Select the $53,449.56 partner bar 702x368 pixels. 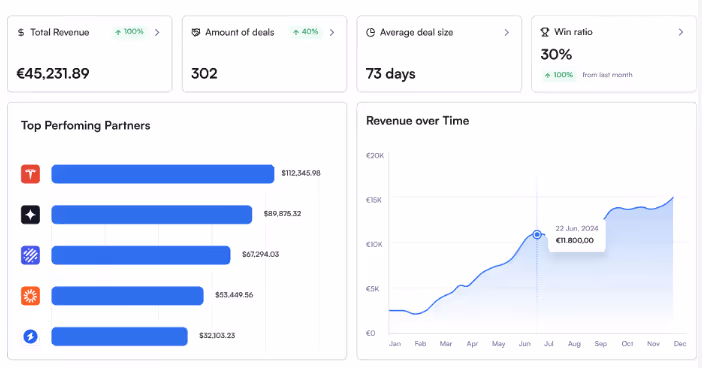pyautogui.click(x=128, y=296)
